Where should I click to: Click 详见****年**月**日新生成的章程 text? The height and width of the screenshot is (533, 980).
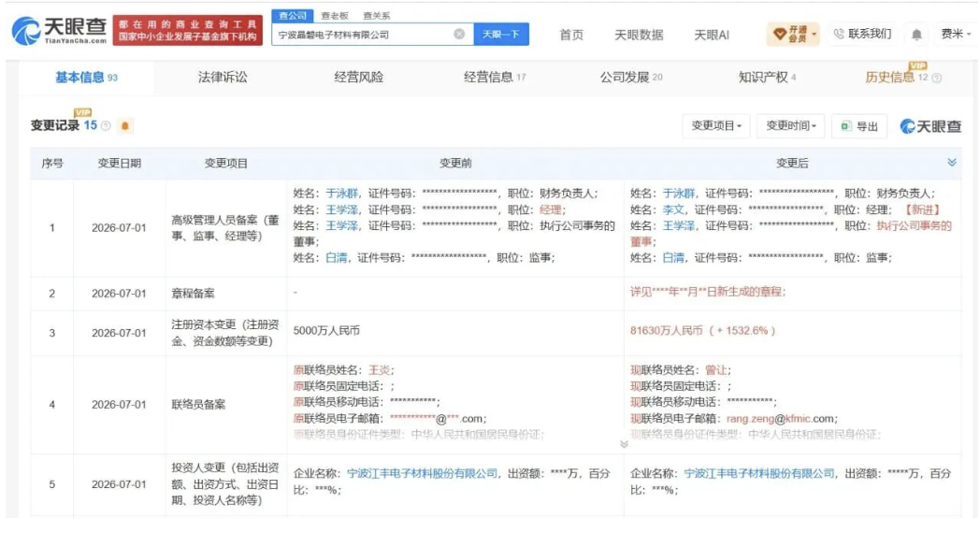(x=708, y=292)
